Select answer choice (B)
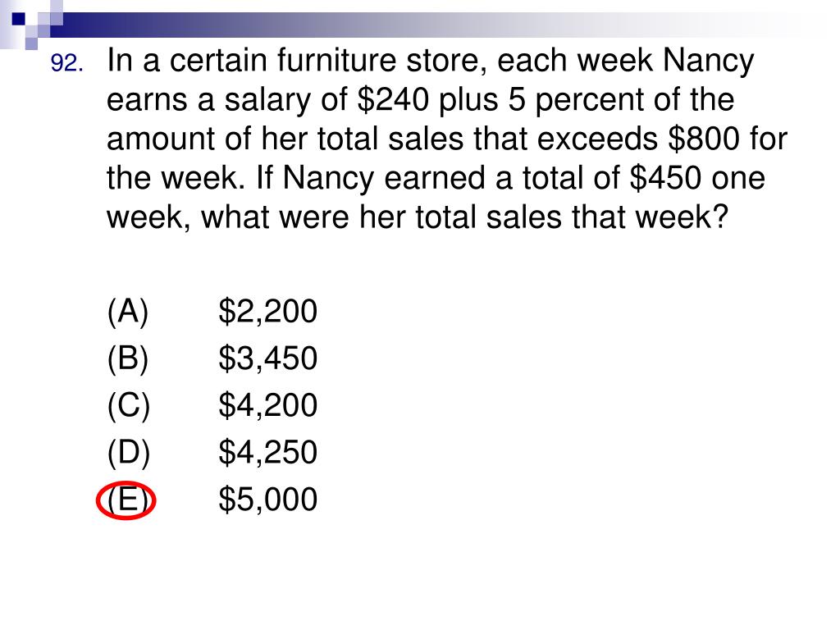 pyautogui.click(x=127, y=358)
